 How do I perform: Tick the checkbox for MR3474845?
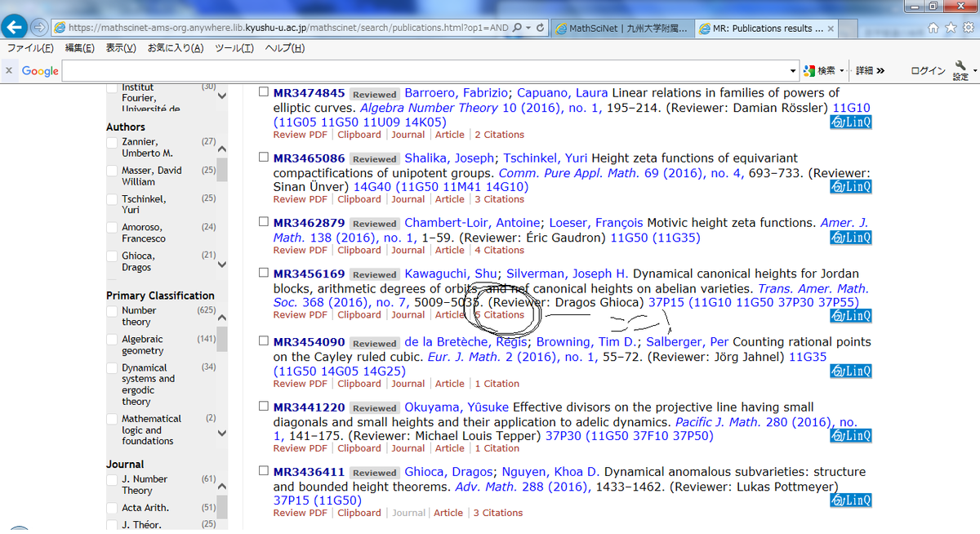click(x=263, y=92)
